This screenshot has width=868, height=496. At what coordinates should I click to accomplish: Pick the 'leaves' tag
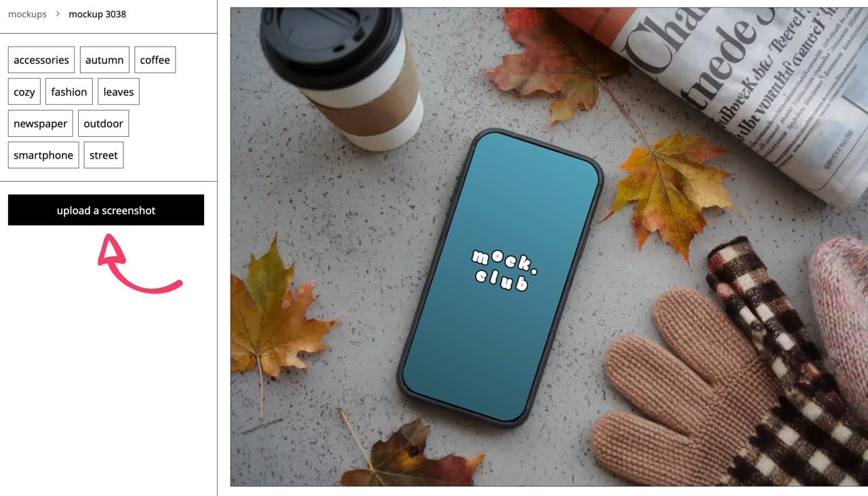pos(119,91)
